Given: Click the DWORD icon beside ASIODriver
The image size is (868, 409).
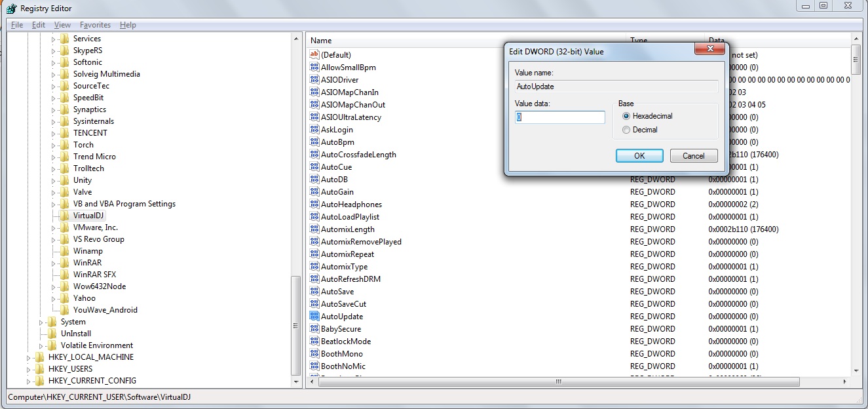Looking at the screenshot, I should coord(315,79).
